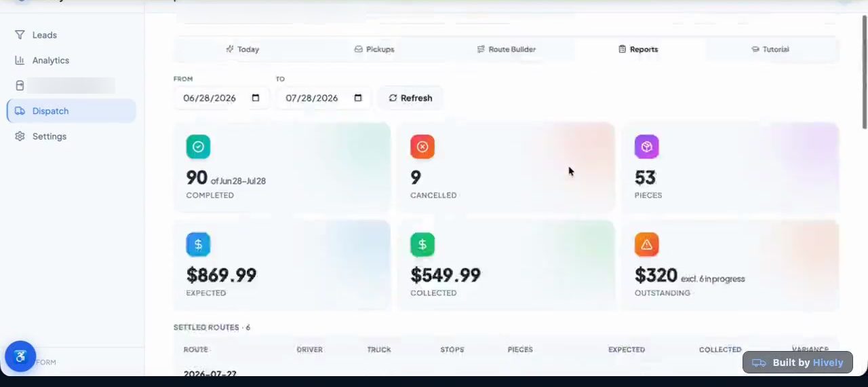Click the Settled Routes heading
868x387 pixels.
pos(212,327)
